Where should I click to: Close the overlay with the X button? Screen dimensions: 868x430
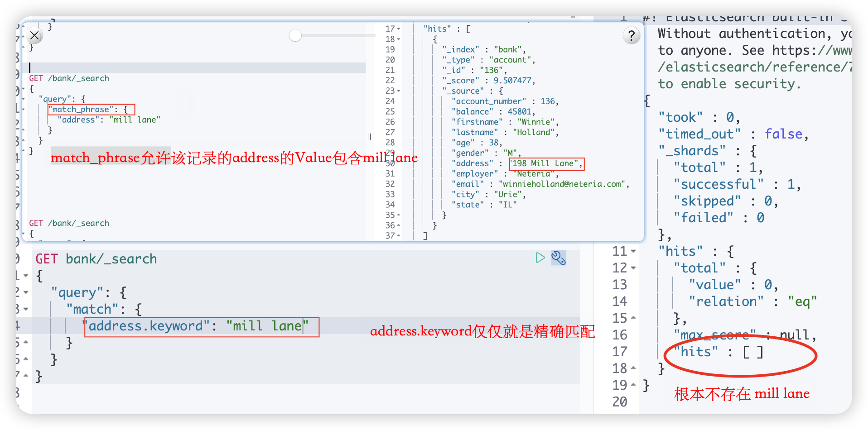[x=34, y=35]
